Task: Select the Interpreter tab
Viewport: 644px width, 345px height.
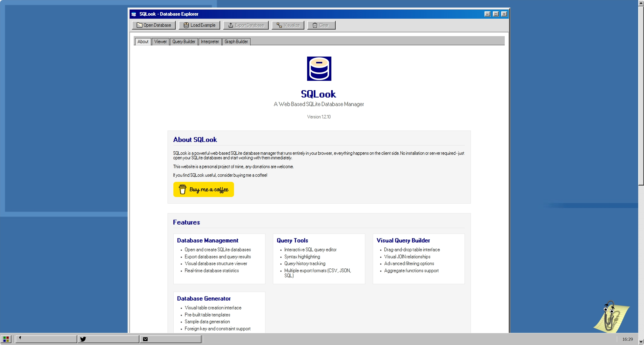Action: [x=210, y=41]
